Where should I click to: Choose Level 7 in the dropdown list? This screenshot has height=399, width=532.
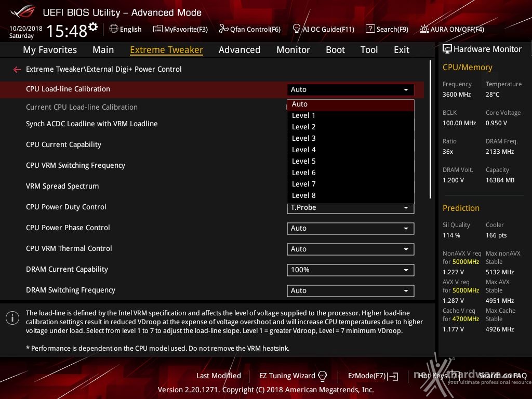351,184
